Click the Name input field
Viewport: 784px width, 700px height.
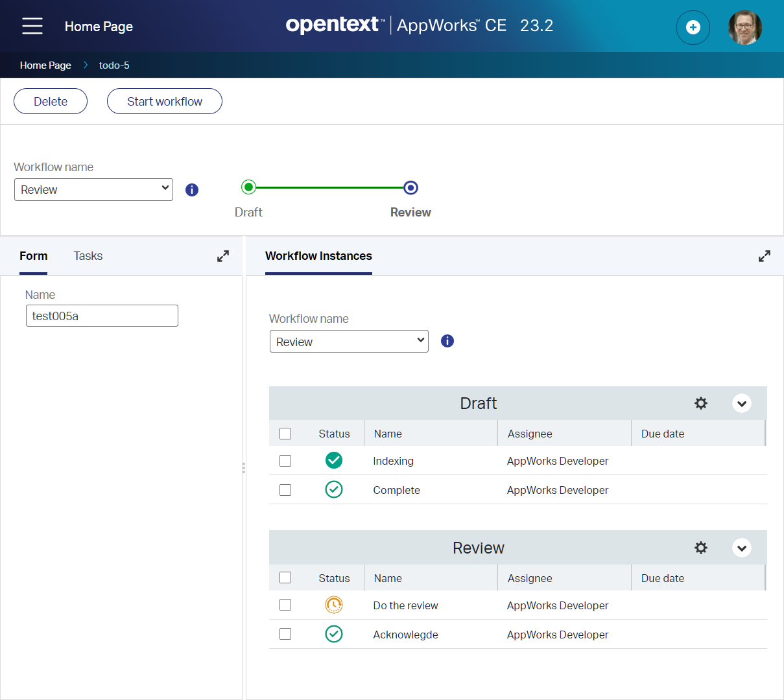click(x=102, y=316)
